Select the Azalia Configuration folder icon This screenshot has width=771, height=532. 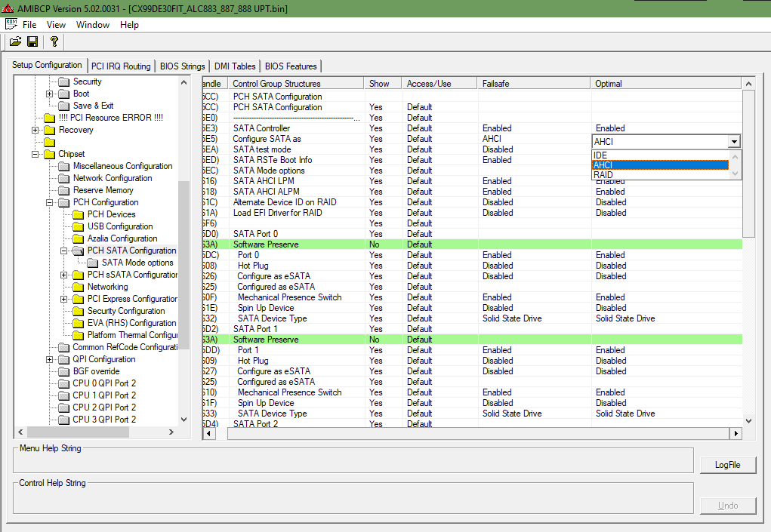pos(79,238)
